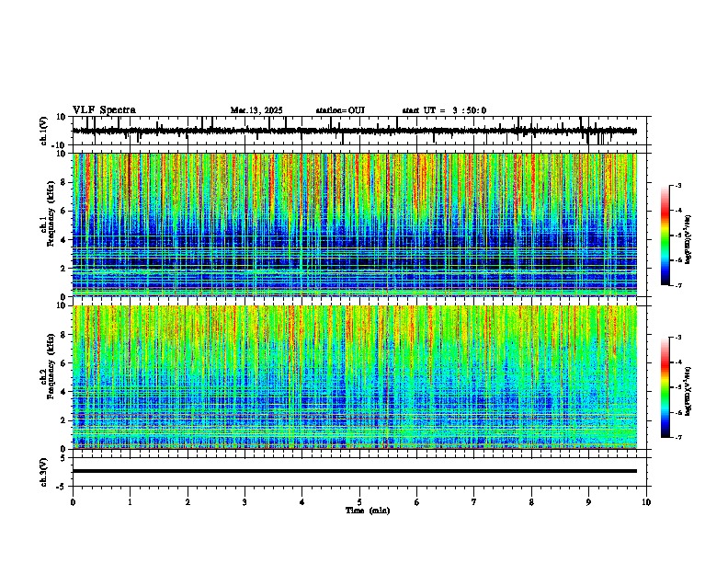
Task: Click the thick black ch.3 voltage line
Action: (x=354, y=471)
